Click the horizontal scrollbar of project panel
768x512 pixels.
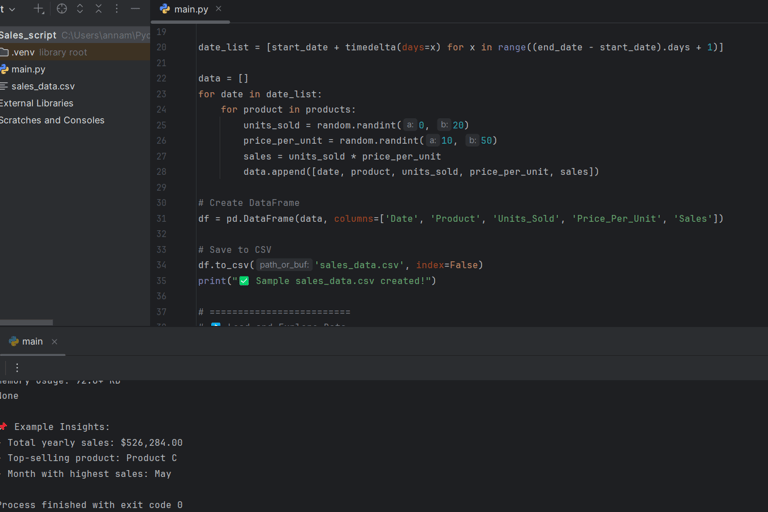(26, 322)
